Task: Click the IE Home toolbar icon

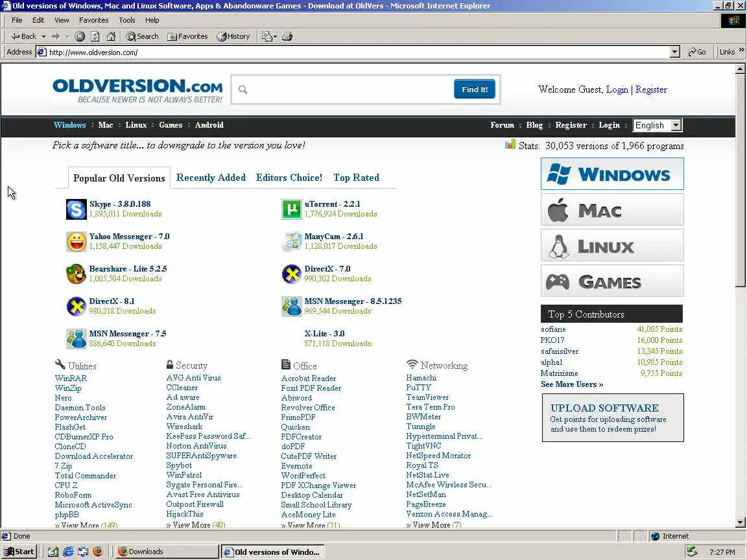Action: [x=111, y=36]
